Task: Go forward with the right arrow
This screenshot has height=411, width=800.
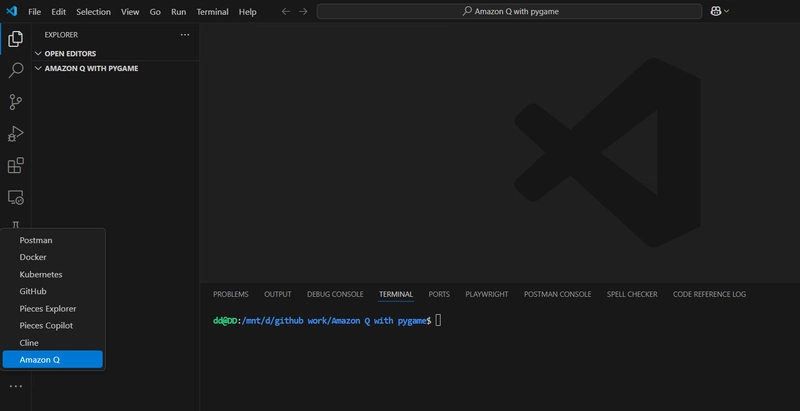Action: coord(303,11)
